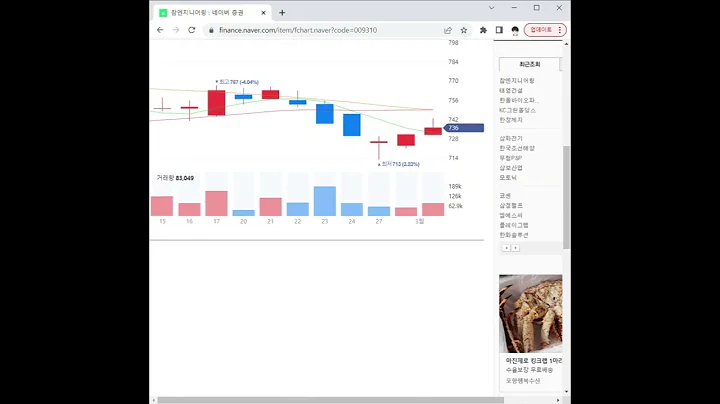Open 삼보산업 in the recent list
720x404 pixels.
click(x=511, y=168)
